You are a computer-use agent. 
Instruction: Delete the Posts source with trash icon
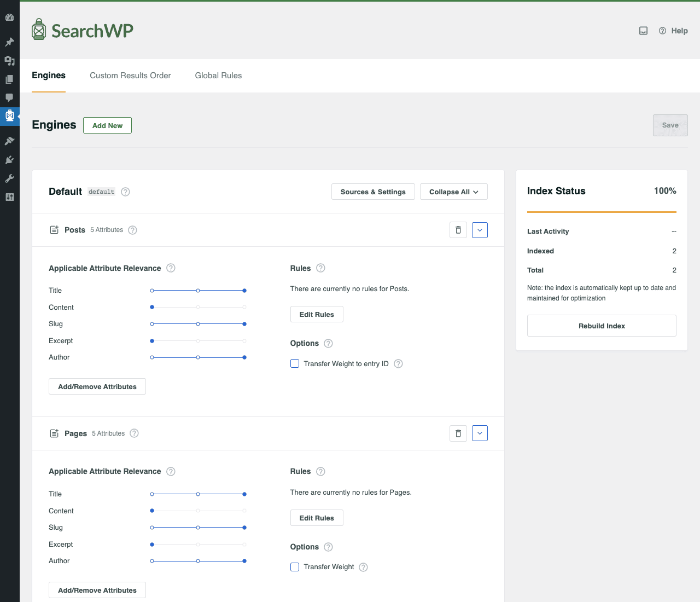(x=458, y=230)
